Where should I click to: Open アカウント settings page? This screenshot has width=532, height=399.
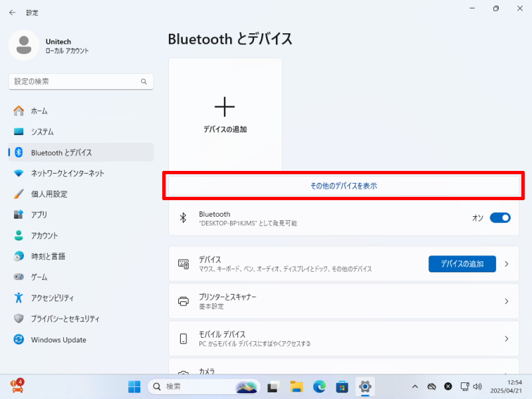point(80,235)
